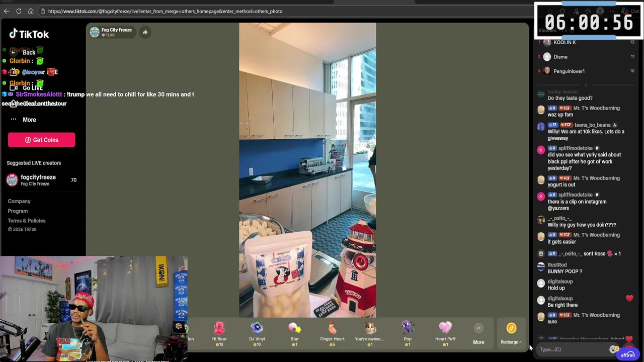Open the browser home button
644x362 pixels.
click(x=31, y=11)
